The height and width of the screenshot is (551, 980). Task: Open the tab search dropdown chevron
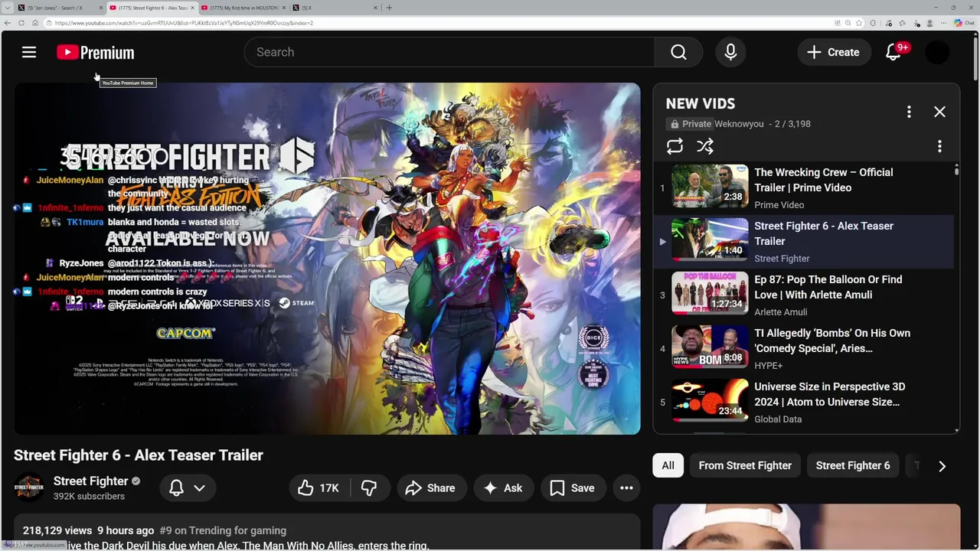[8, 8]
